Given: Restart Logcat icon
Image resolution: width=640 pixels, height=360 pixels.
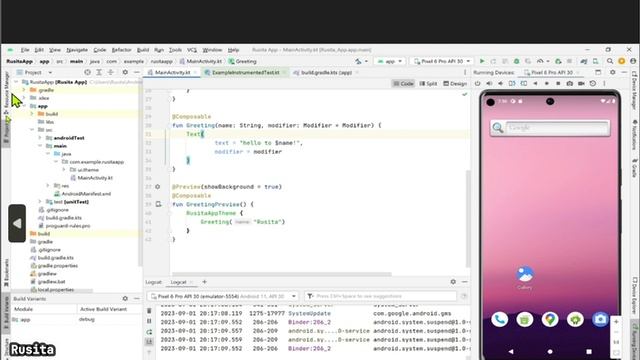Looking at the screenshot, I should click(149, 332).
